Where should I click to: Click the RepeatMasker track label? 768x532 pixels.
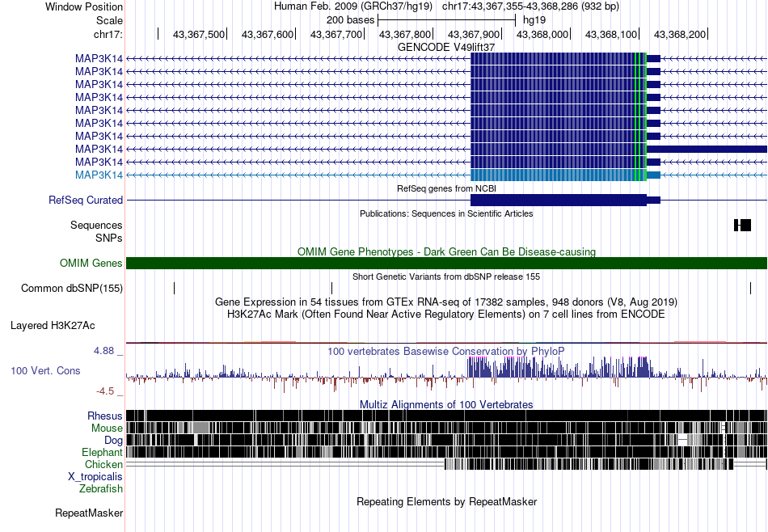click(x=89, y=513)
